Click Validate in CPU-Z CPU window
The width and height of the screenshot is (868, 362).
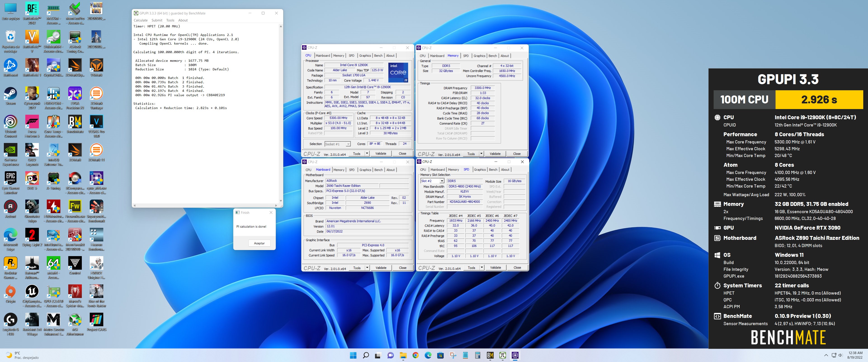click(381, 153)
